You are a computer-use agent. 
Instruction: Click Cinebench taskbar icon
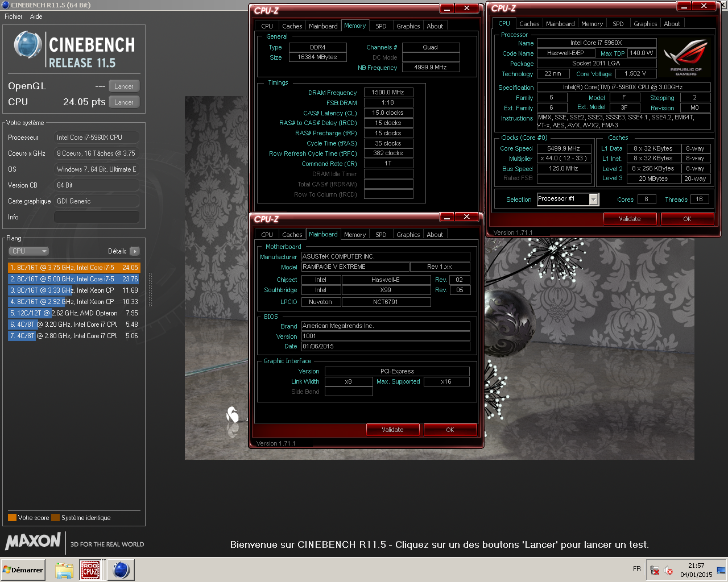click(x=121, y=570)
